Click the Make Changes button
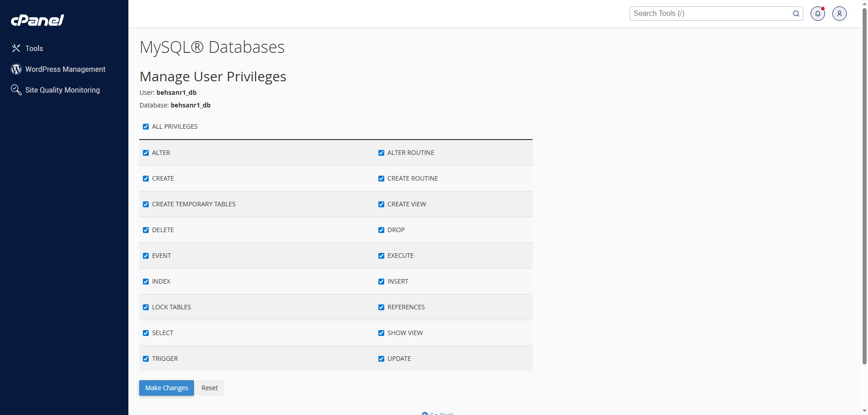868x415 pixels. 166,388
